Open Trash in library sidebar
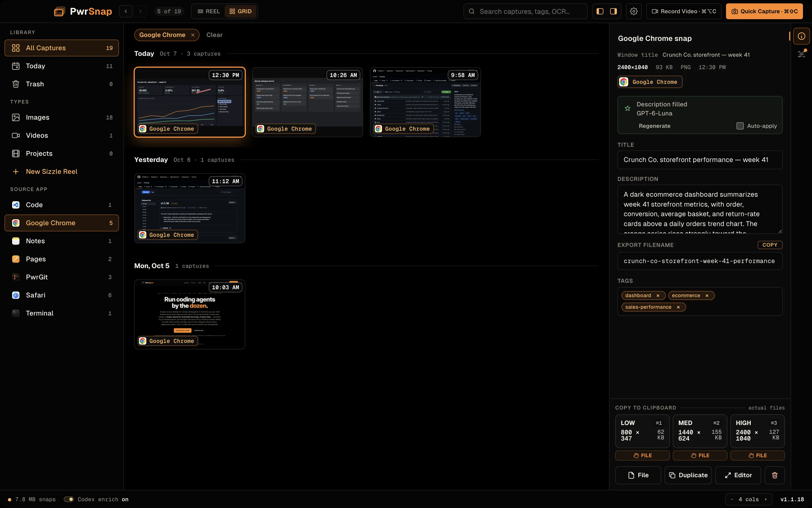Image resolution: width=812 pixels, height=508 pixels. point(62,84)
